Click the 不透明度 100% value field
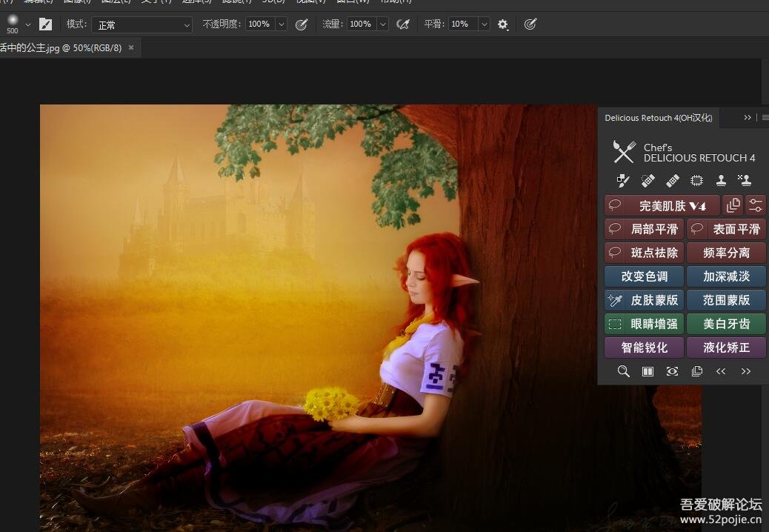Screen dimensions: 769x532 (x=260, y=24)
